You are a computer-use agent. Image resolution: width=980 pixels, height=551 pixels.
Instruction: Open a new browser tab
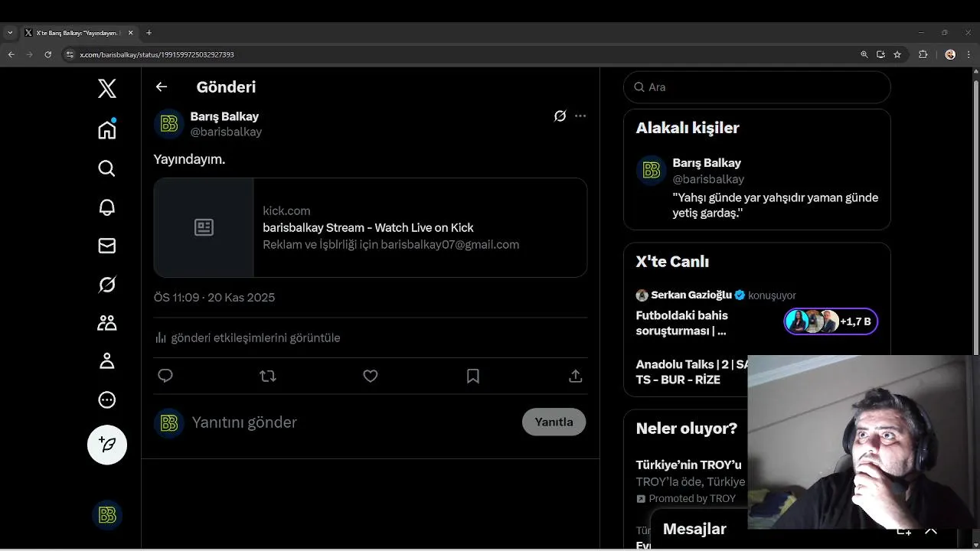(149, 33)
